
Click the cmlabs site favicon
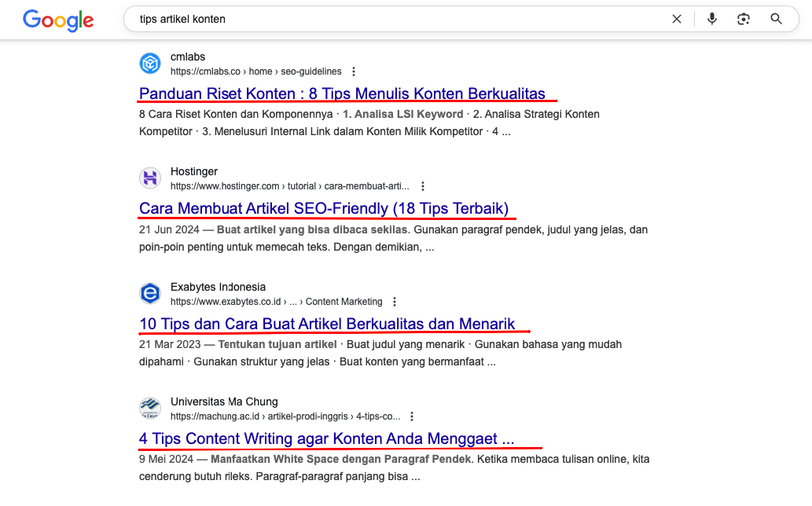[x=149, y=64]
